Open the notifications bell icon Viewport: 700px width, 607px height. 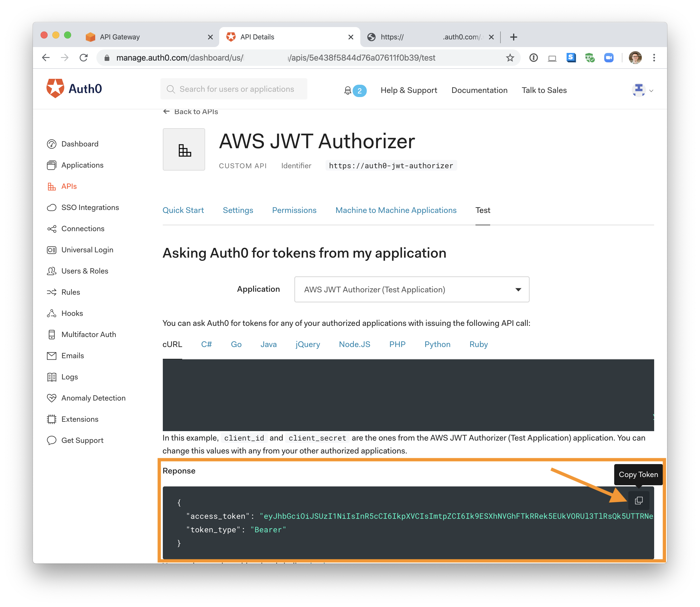tap(348, 91)
